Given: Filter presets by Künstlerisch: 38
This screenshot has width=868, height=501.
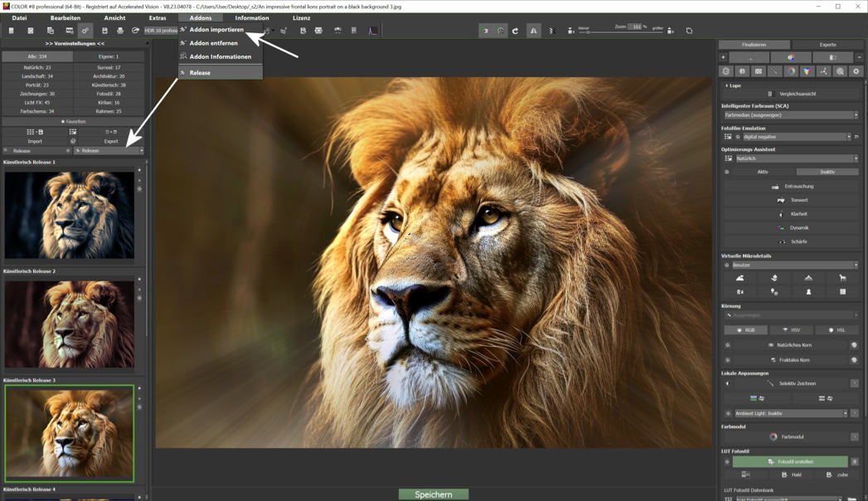Looking at the screenshot, I should tap(109, 85).
